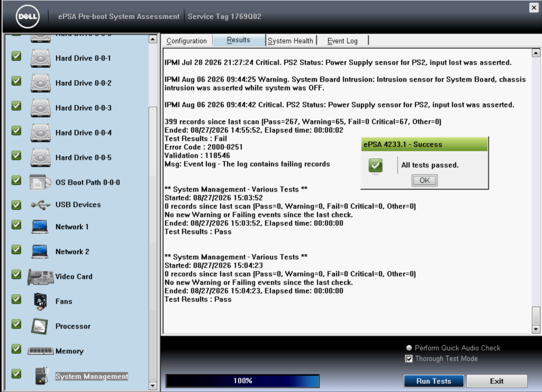
Task: Select the highlighted System Management label
Action: coord(92,376)
